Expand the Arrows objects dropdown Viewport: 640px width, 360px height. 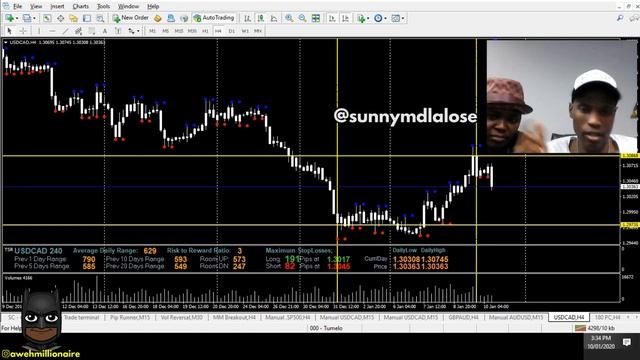138,31
